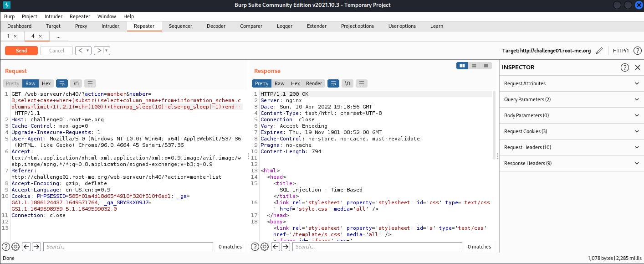The height and width of the screenshot is (264, 644).
Task: Switch to the Proxy tab
Action: tap(81, 26)
